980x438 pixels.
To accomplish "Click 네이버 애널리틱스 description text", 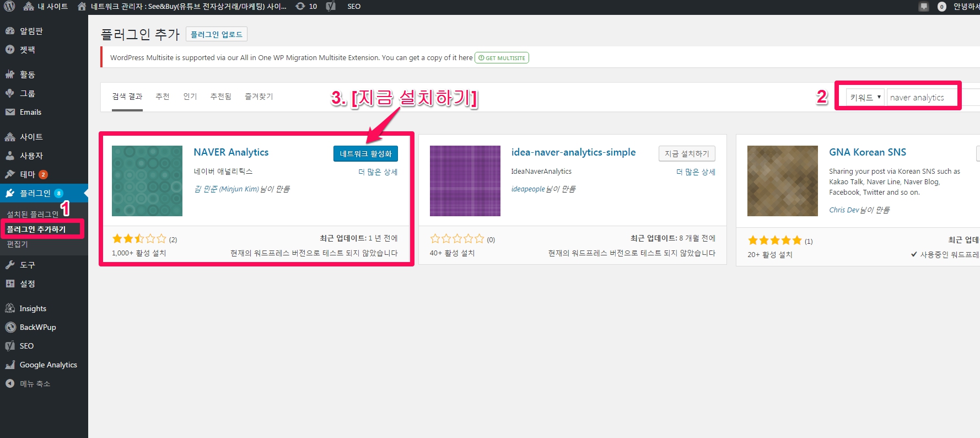I will point(223,172).
